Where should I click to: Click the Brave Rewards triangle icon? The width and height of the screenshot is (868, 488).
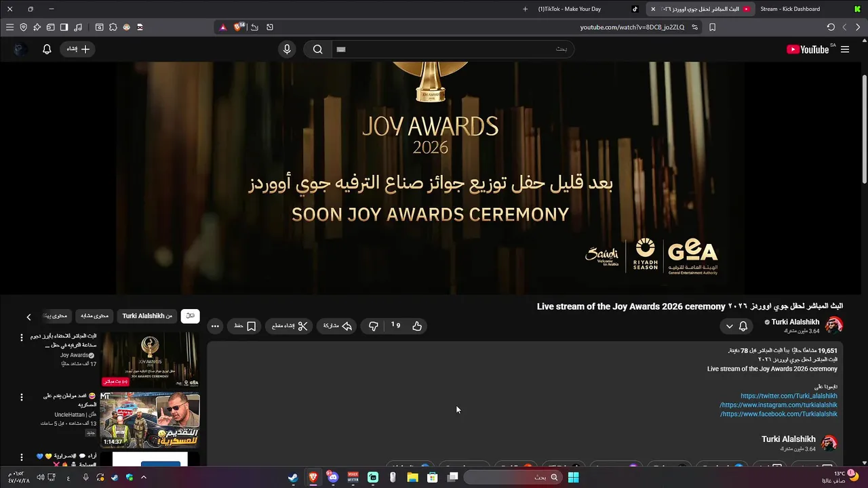click(x=223, y=27)
